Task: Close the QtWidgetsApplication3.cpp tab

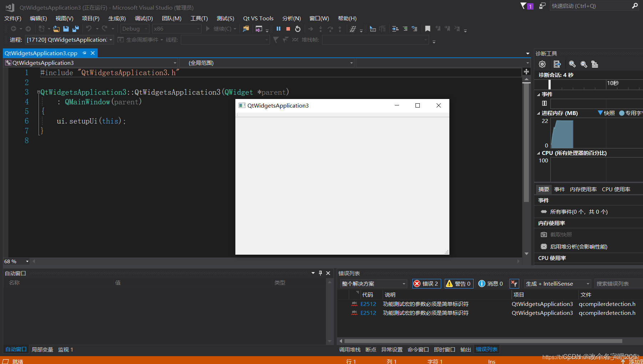Action: coord(93,53)
